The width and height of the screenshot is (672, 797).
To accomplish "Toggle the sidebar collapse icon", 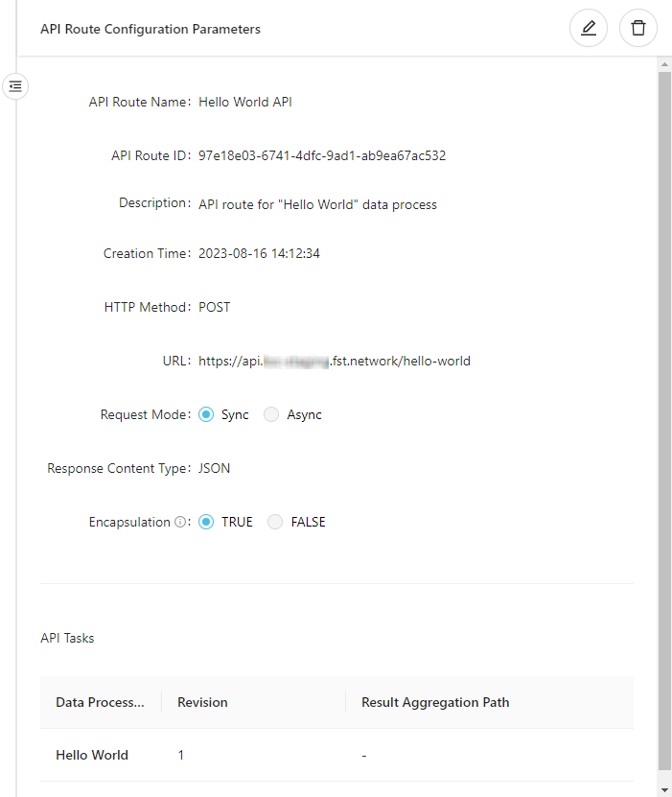I will (15, 86).
